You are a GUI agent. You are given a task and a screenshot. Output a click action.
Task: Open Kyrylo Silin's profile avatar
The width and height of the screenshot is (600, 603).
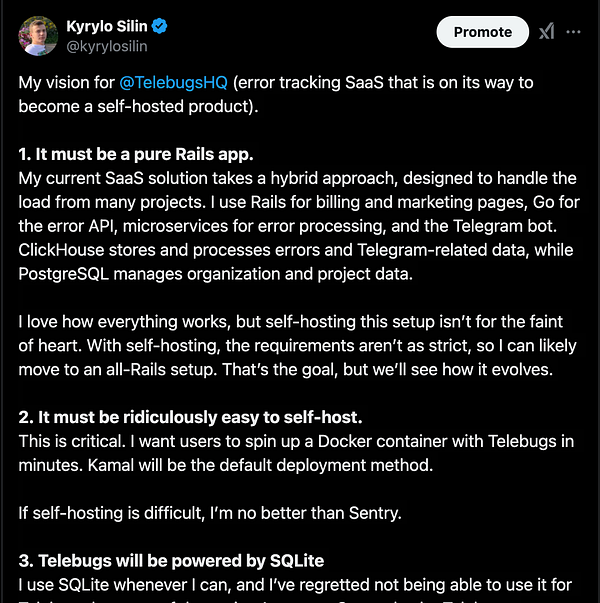coord(38,36)
